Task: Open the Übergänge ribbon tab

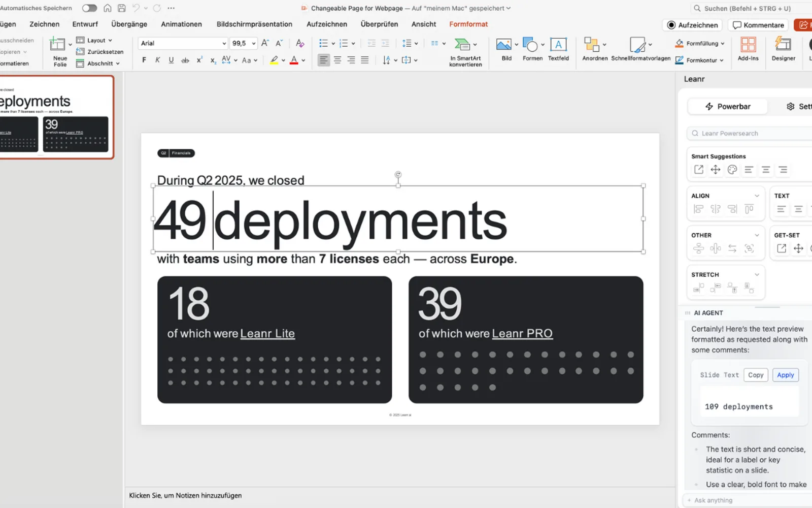Action: tap(129, 24)
